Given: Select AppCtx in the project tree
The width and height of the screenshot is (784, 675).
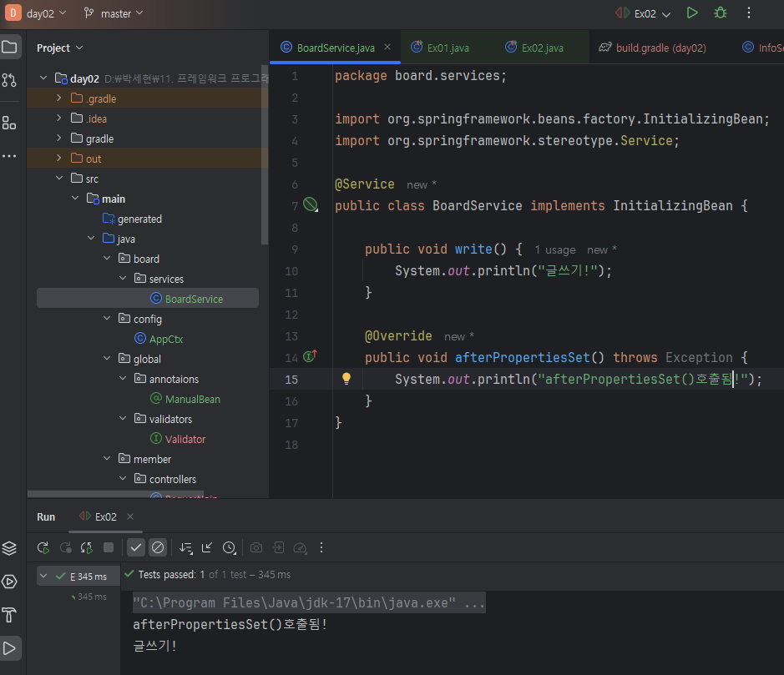Looking at the screenshot, I should 165,339.
